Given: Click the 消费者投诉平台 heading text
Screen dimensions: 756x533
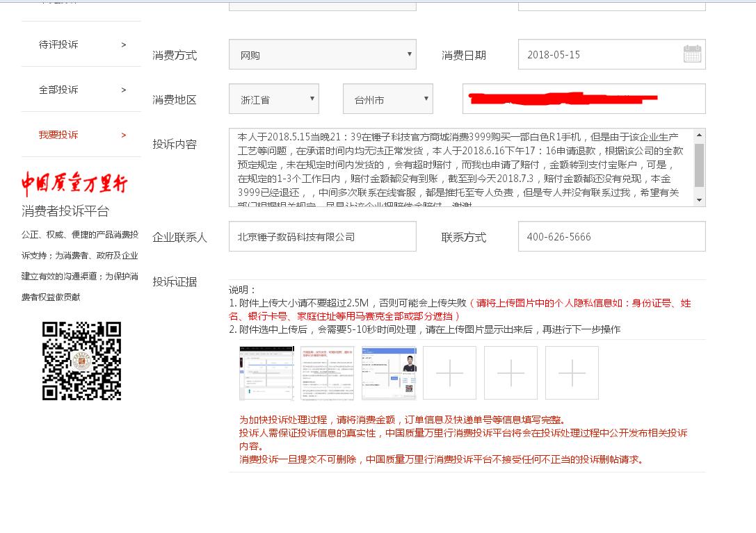Looking at the screenshot, I should (x=65, y=211).
